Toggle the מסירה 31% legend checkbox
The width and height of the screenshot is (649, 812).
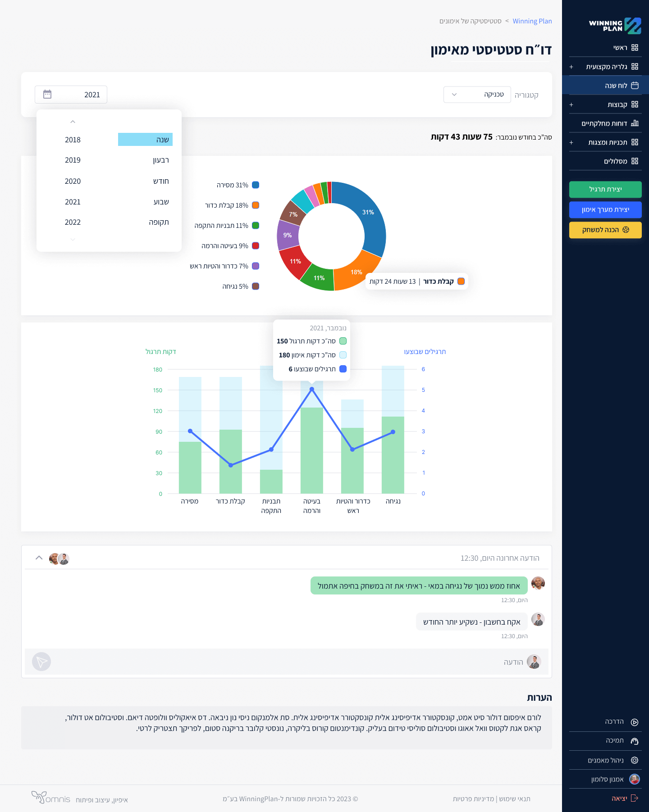coord(256,185)
